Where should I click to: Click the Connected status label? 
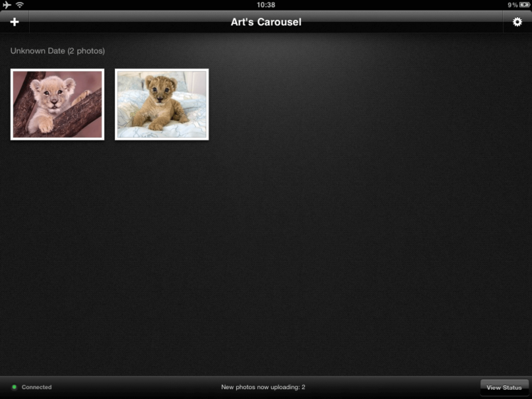click(37, 387)
